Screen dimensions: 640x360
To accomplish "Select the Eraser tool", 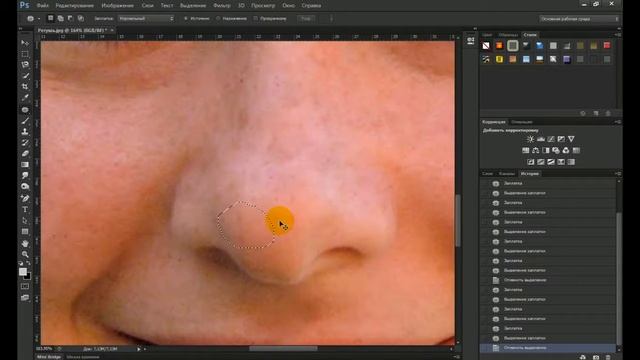I will pyautogui.click(x=25, y=153).
